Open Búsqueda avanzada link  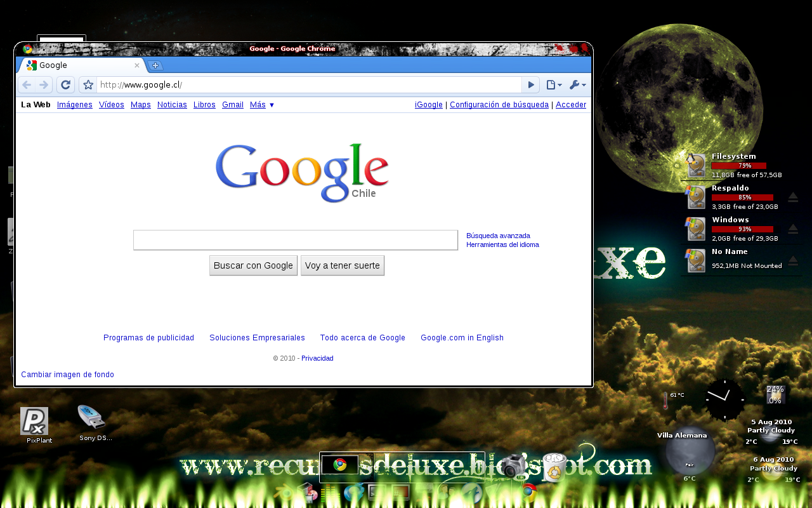tap(498, 236)
